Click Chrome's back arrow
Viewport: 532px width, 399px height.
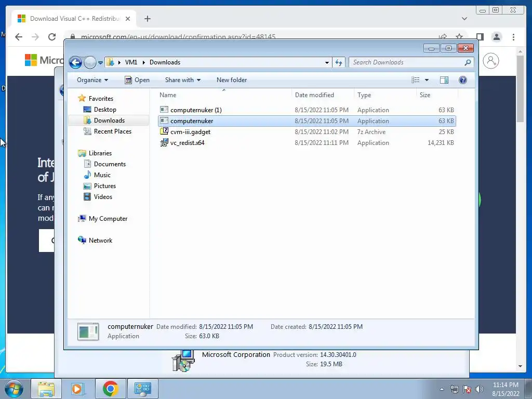coord(19,37)
